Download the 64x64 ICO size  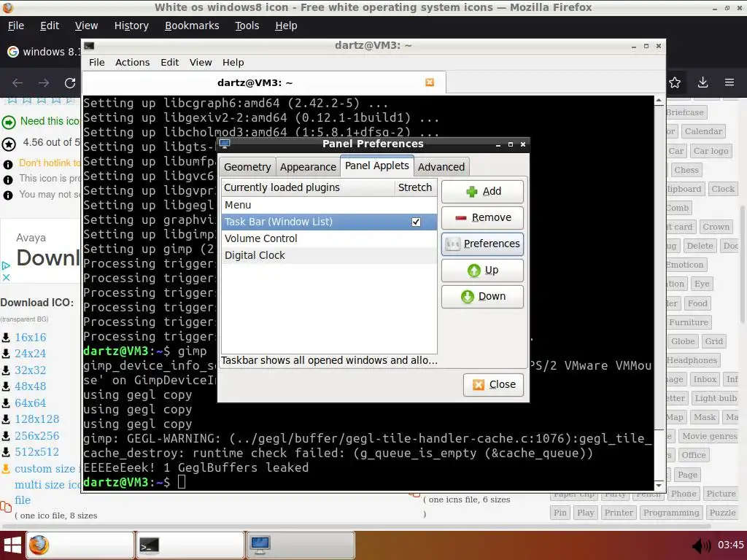pyautogui.click(x=30, y=402)
